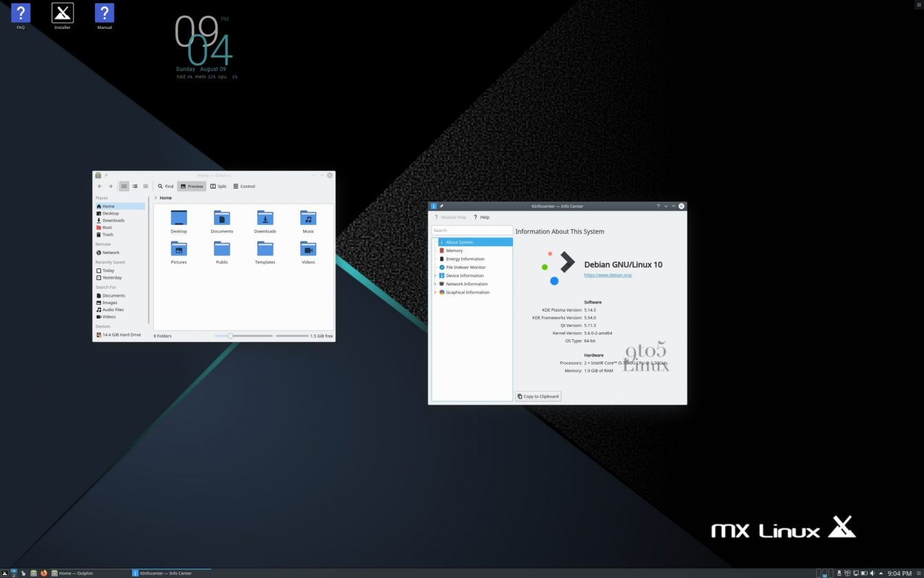Open the Control menu in Dolphin

coord(244,186)
